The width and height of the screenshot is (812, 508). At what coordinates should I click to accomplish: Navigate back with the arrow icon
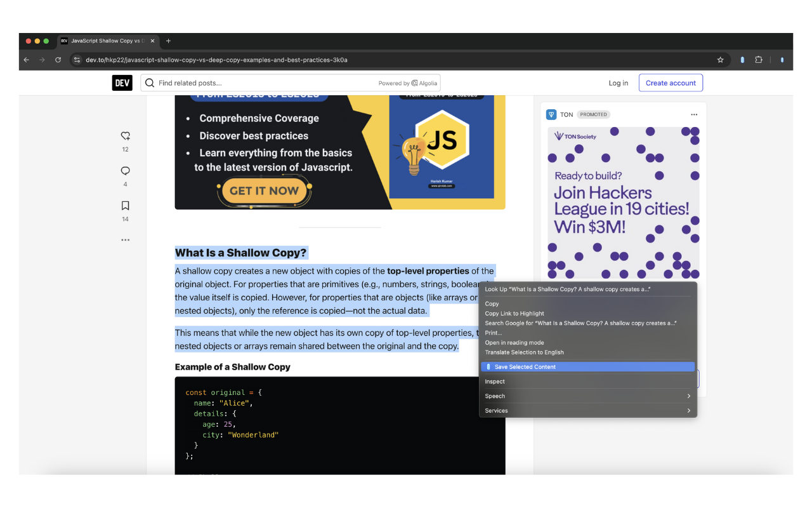tap(25, 59)
